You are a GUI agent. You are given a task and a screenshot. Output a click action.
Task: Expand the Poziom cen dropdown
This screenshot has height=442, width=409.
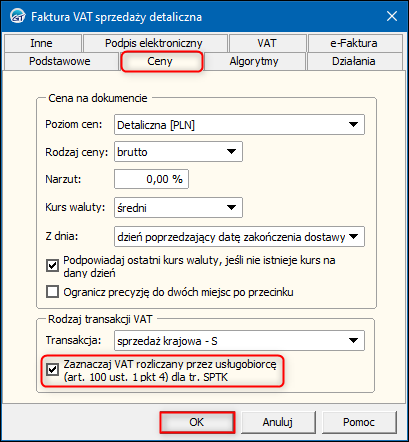coord(239,125)
